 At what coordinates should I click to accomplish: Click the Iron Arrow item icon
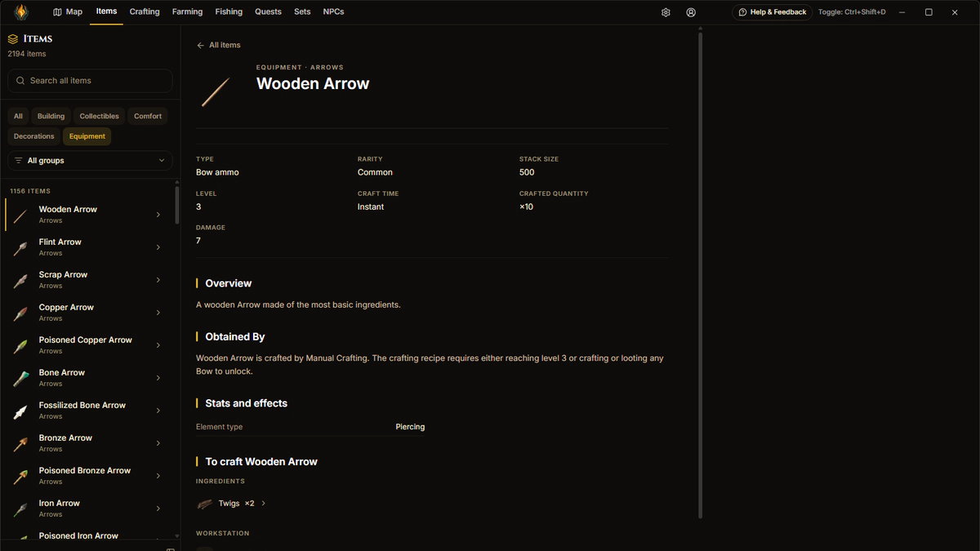(21, 509)
